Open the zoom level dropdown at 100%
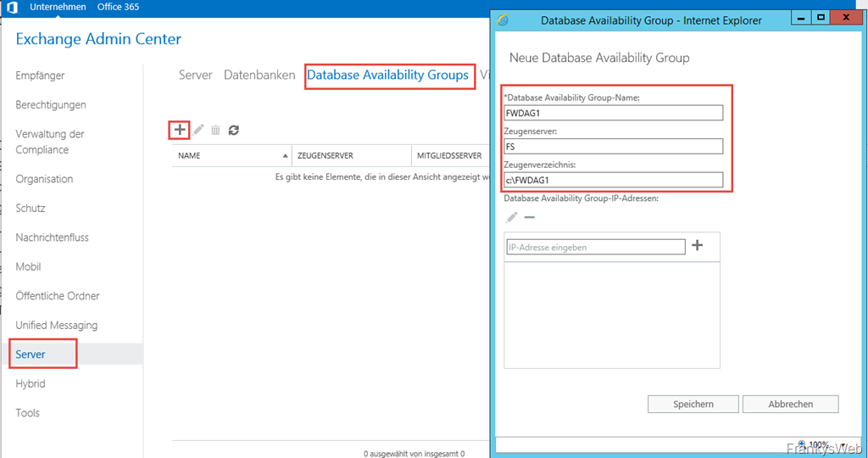Screen dimensions: 868x458 815,444
